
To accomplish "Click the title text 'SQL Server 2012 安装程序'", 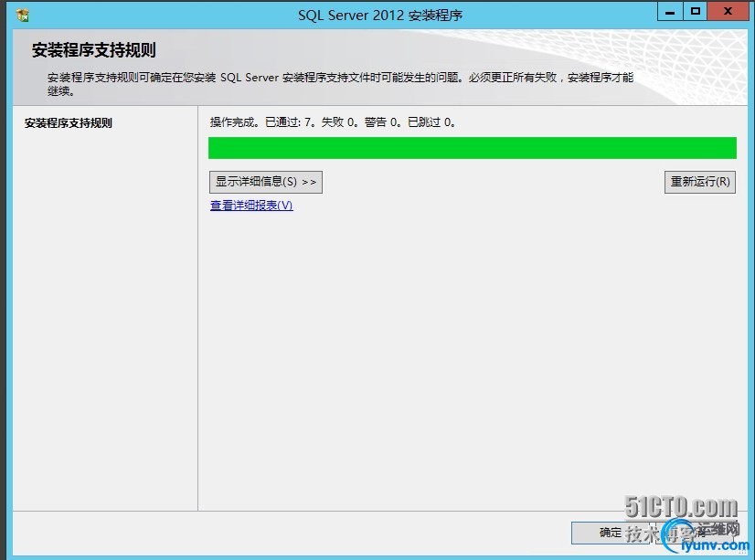I will pos(380,16).
